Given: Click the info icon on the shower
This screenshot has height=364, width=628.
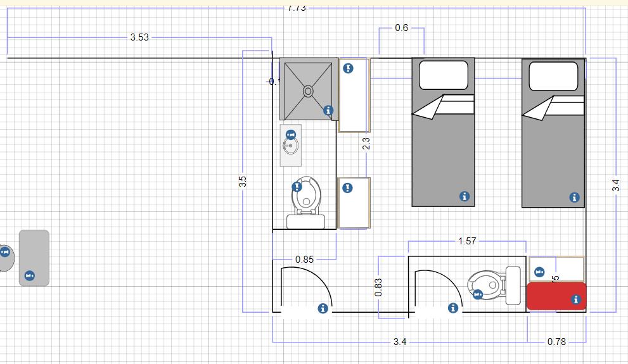Looking at the screenshot, I should tap(328, 110).
